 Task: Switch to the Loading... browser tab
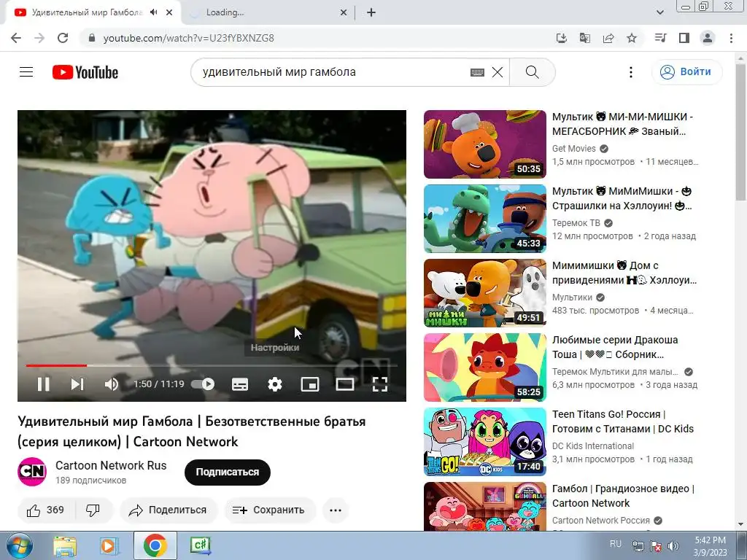click(x=268, y=12)
